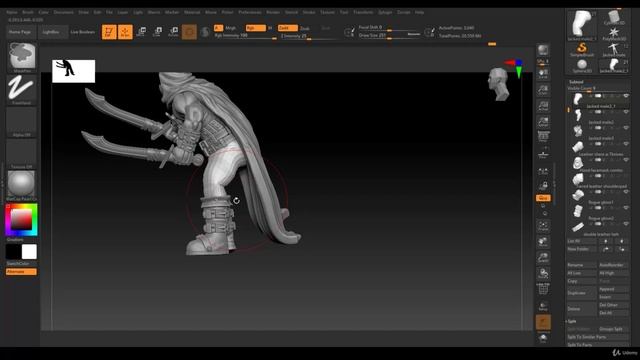
Task: Toggle Transp transparency mode
Action: [543, 306]
